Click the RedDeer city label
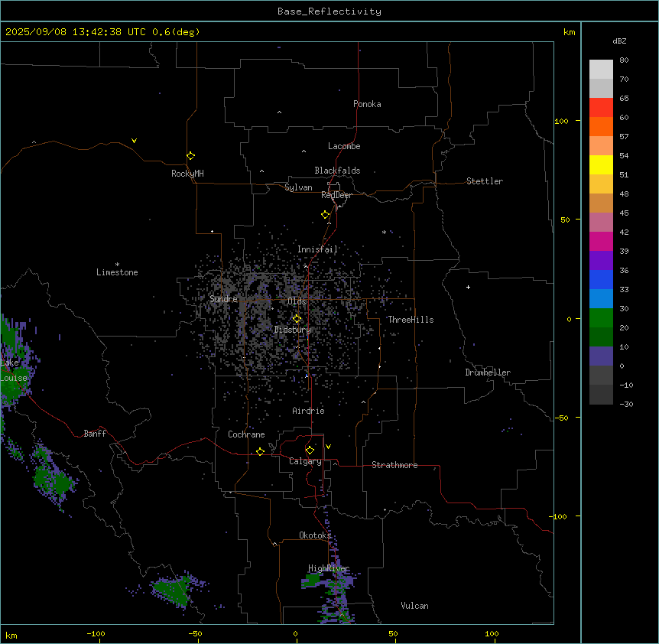Viewport: 659px width, 644px height. [x=336, y=195]
